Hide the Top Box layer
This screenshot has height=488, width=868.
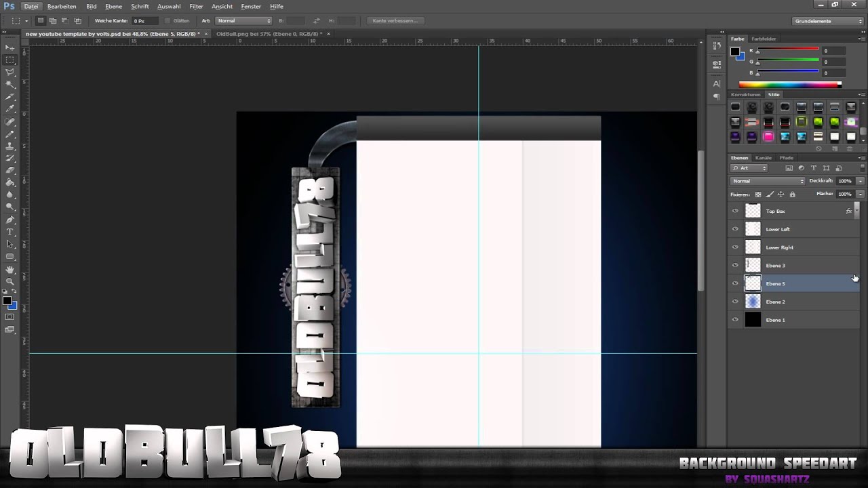click(x=735, y=211)
